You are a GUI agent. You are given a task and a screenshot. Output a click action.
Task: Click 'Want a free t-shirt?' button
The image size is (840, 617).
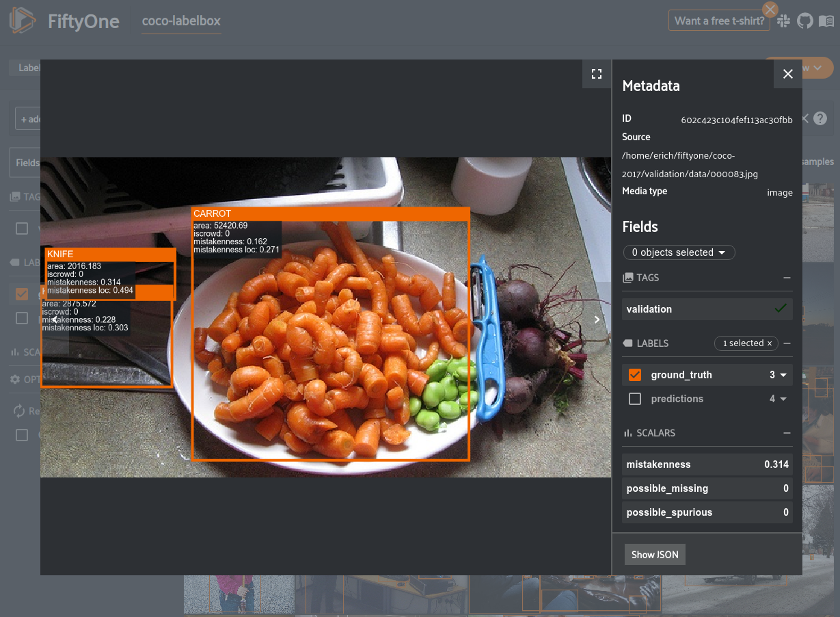[x=720, y=21]
